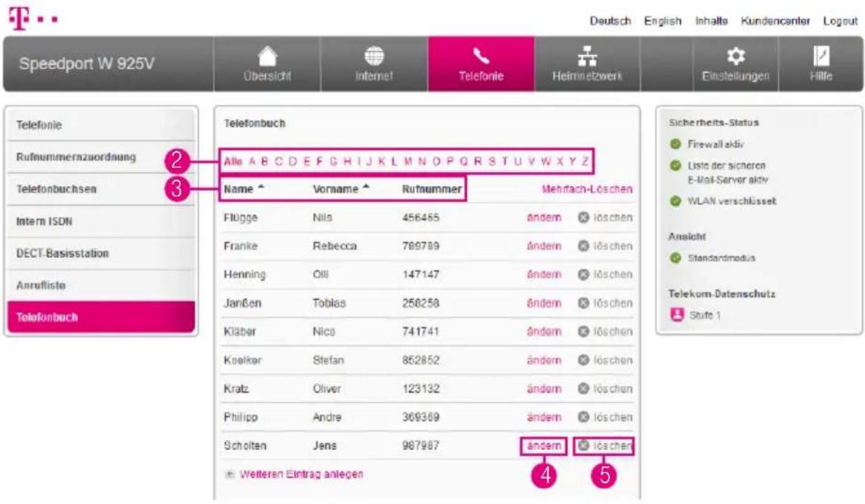Click the first name Rebecca
The width and height of the screenshot is (865, 504).
(336, 246)
